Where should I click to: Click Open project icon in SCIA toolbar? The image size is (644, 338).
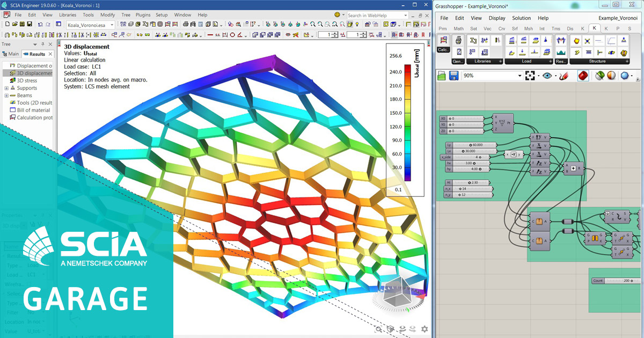coord(14,25)
